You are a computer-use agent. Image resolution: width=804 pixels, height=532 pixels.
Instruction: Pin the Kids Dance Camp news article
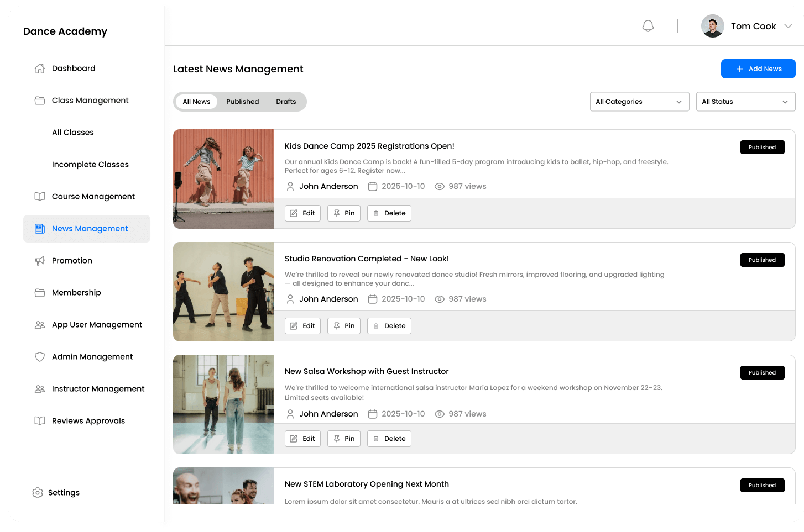point(343,213)
